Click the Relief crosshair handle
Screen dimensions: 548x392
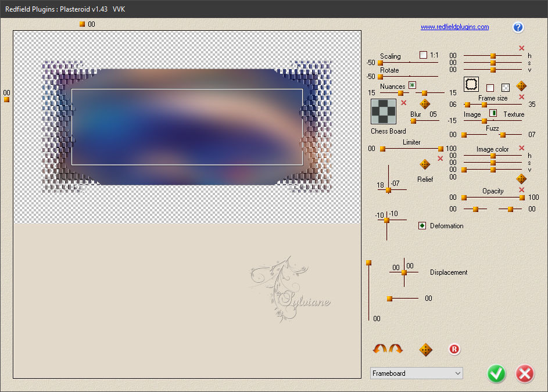(388, 190)
